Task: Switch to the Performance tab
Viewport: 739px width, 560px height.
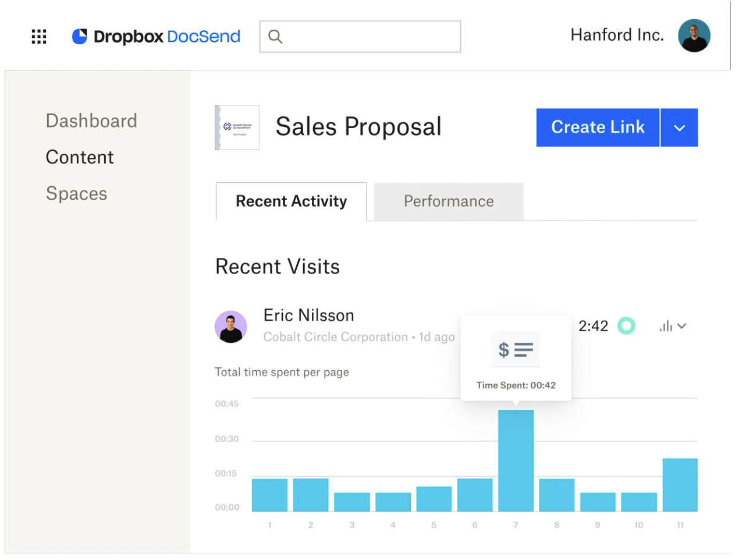Action: pos(449,201)
